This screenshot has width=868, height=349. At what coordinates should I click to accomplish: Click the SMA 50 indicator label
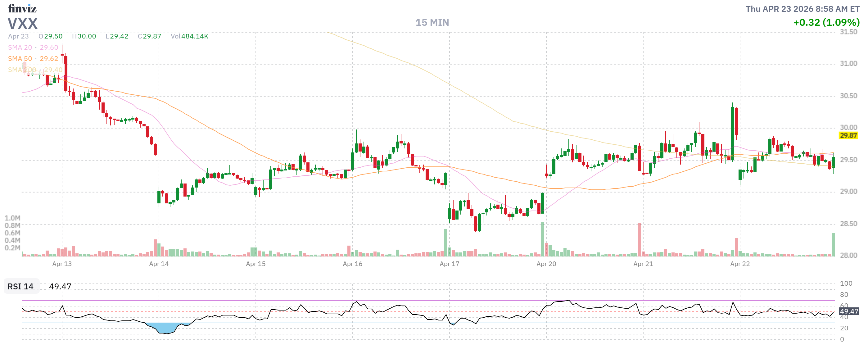tap(20, 59)
